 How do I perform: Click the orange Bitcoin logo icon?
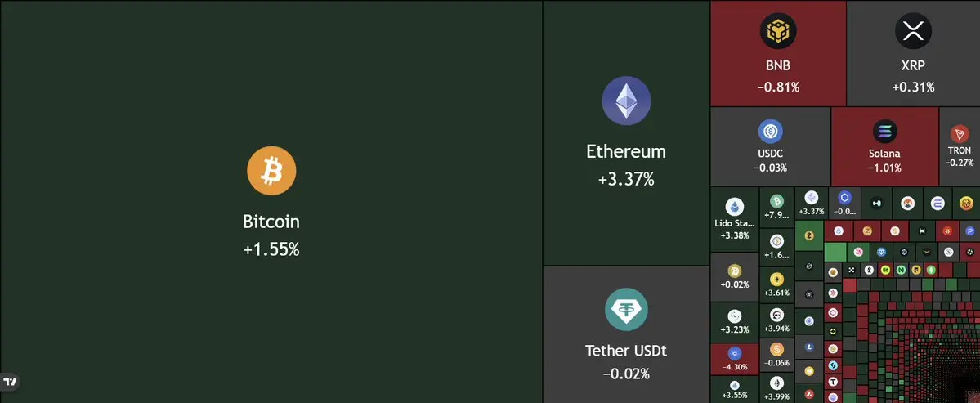tap(271, 171)
